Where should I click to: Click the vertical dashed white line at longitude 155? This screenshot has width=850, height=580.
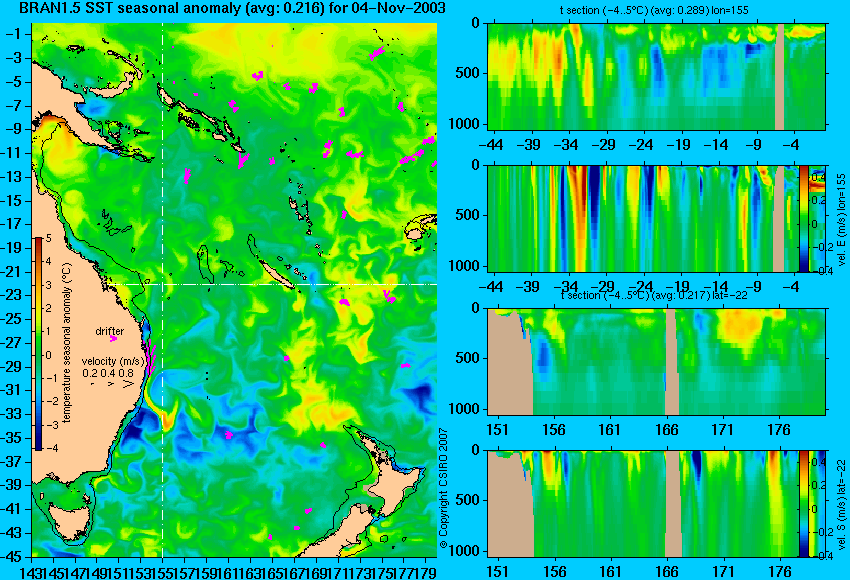pyautogui.click(x=163, y=290)
